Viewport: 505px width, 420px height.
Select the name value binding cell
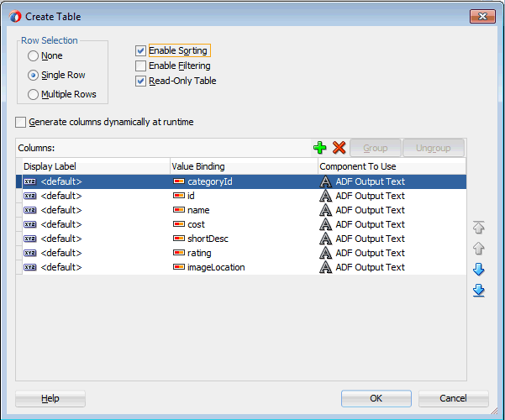(244, 210)
